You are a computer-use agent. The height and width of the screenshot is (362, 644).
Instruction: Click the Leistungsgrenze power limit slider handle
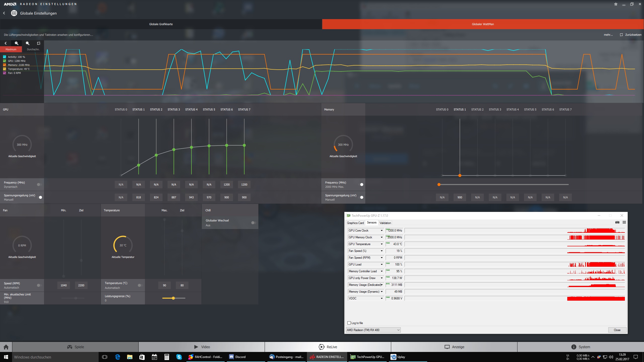coord(173,298)
